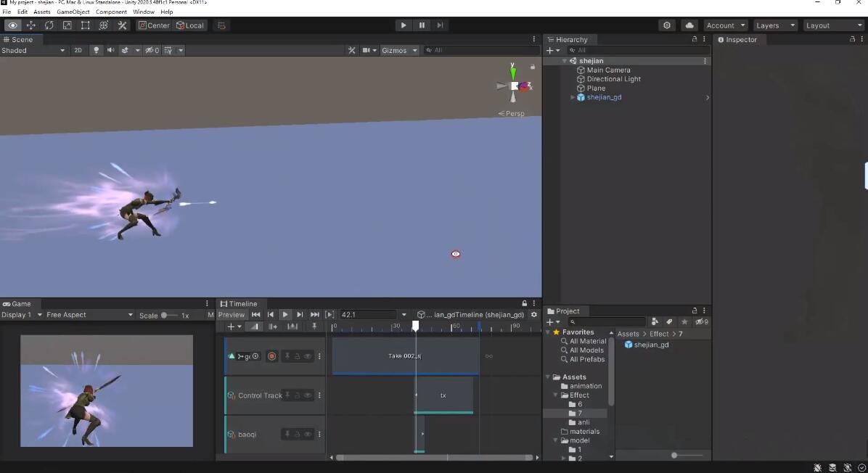This screenshot has height=473, width=868.
Task: Select the Rect tool
Action: [85, 25]
